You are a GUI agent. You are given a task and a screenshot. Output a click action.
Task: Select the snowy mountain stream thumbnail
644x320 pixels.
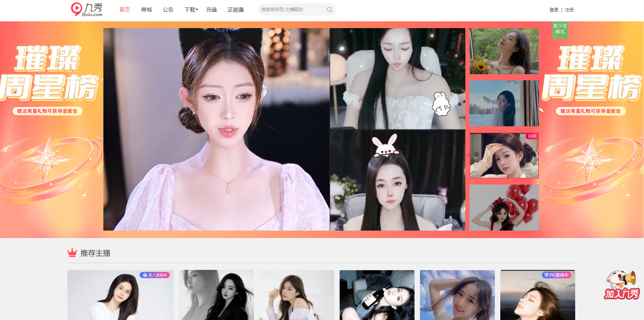[x=504, y=103]
